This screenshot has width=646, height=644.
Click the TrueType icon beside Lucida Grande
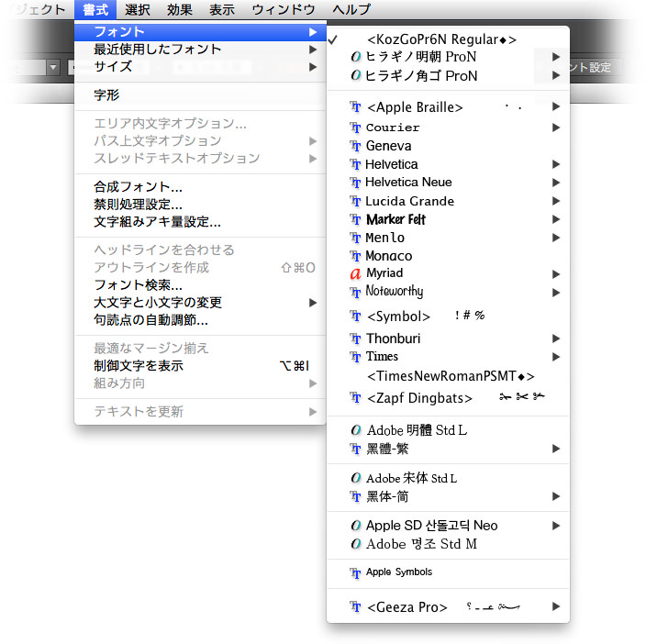click(x=355, y=201)
